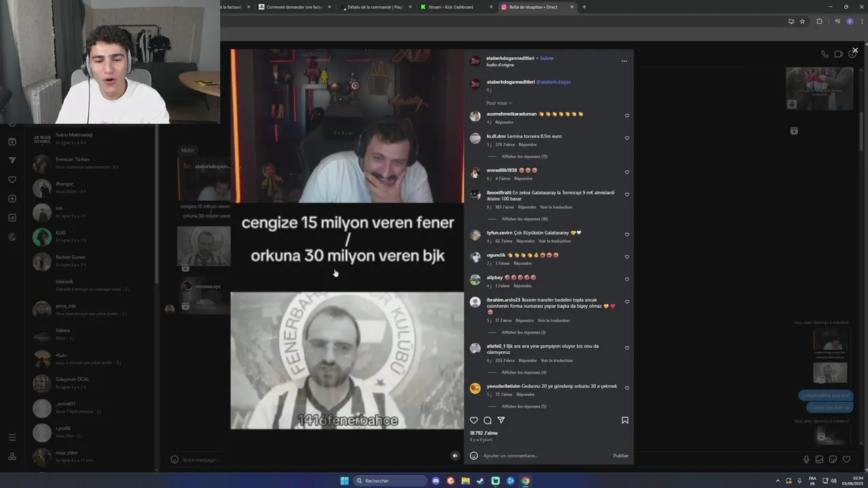Expand Afficher les réponses (10)

coord(525,219)
